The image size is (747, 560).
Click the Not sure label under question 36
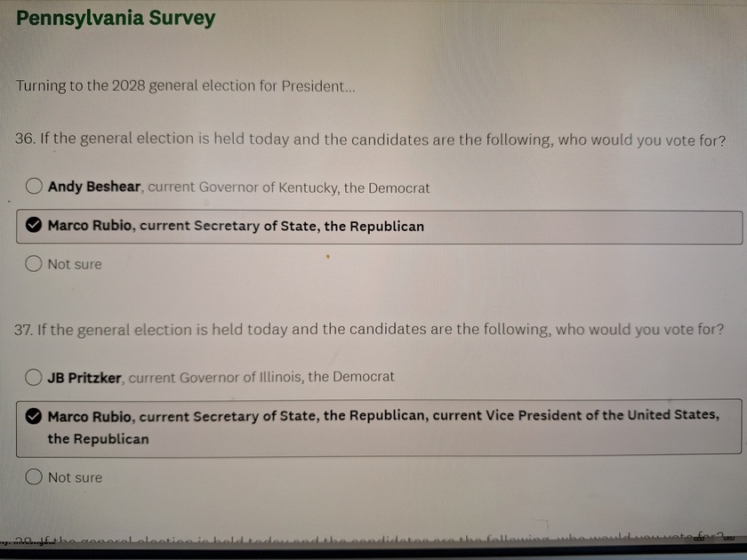tap(75, 264)
